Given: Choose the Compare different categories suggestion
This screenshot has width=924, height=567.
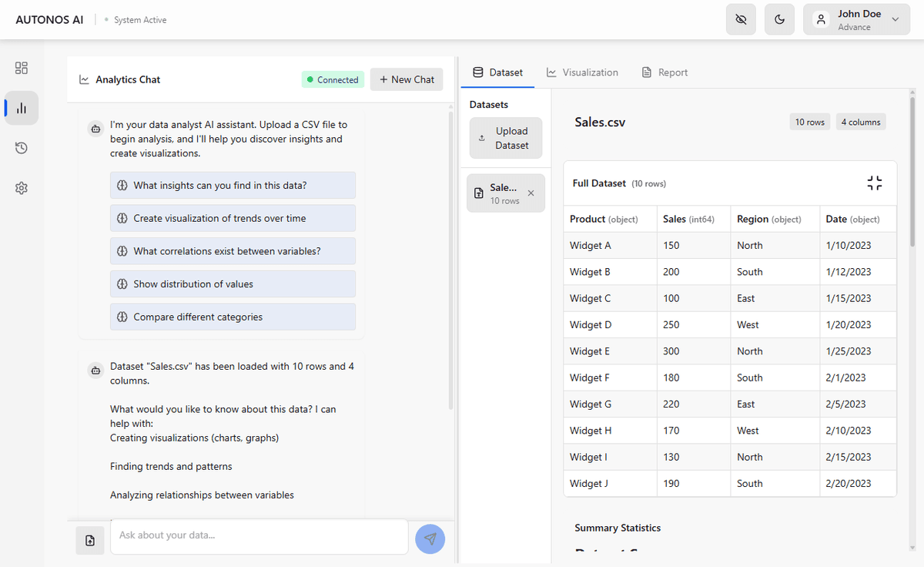Looking at the screenshot, I should point(233,317).
